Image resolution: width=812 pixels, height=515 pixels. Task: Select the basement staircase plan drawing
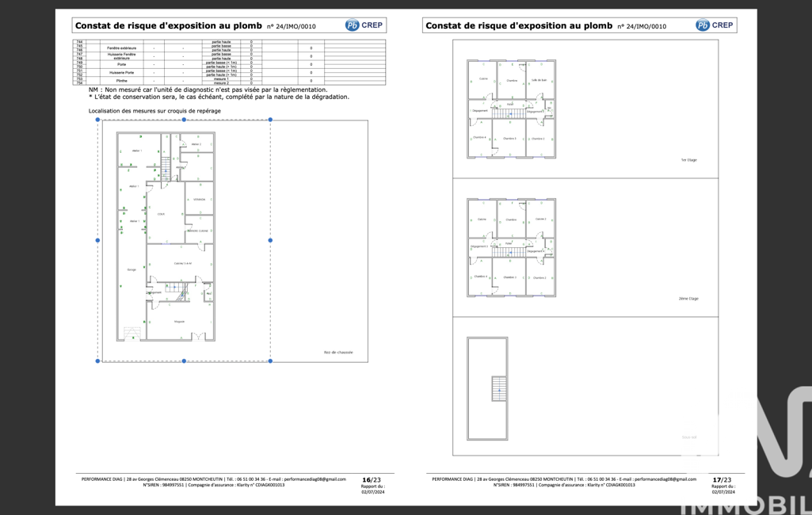[487, 389]
